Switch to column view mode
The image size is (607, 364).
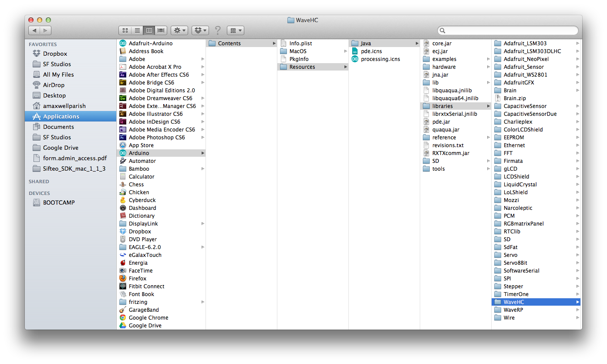[149, 30]
